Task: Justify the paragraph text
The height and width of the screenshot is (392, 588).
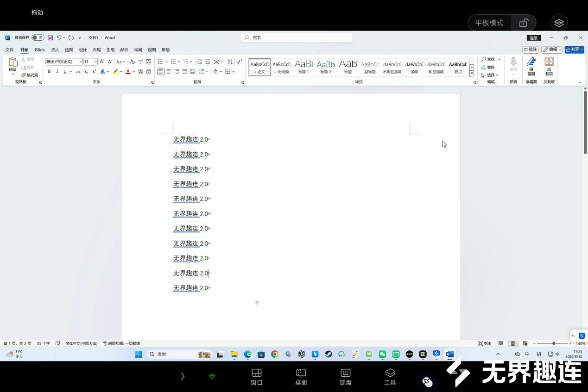Action: click(x=184, y=72)
